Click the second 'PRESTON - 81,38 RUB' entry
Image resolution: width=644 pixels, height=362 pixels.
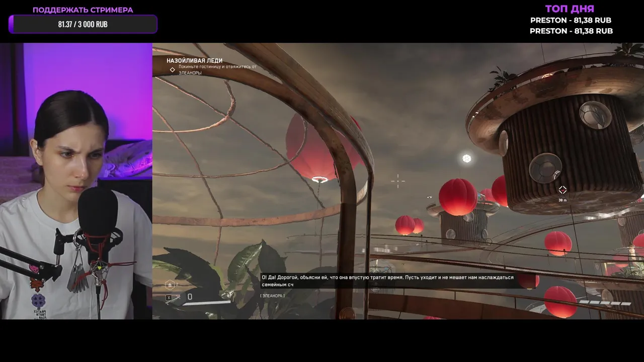[x=571, y=31]
